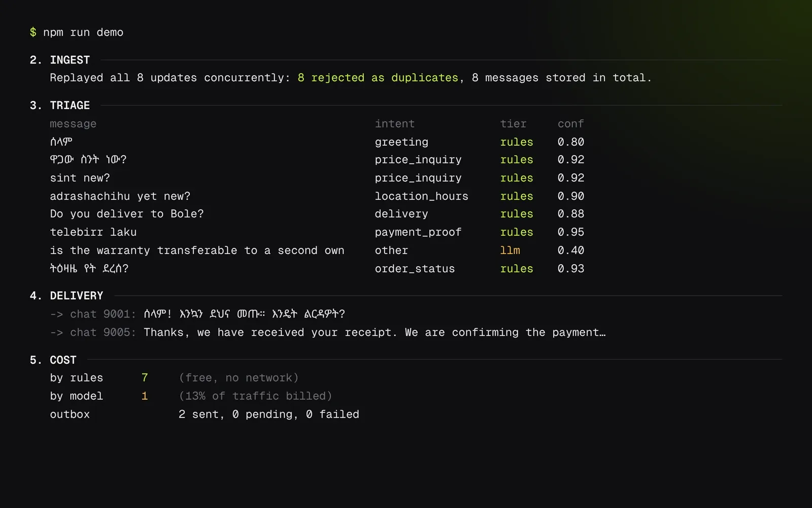Click the 'intent' column header
The width and height of the screenshot is (812, 508).
click(395, 124)
